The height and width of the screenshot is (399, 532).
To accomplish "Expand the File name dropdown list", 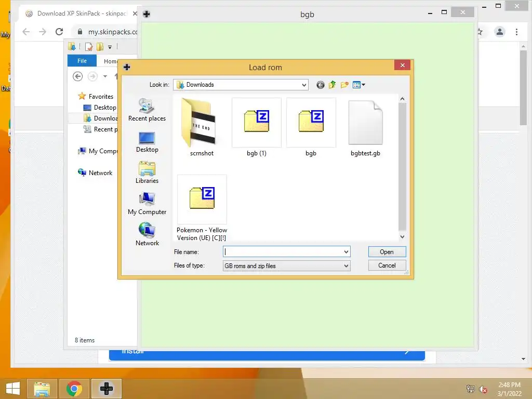I will coord(345,252).
